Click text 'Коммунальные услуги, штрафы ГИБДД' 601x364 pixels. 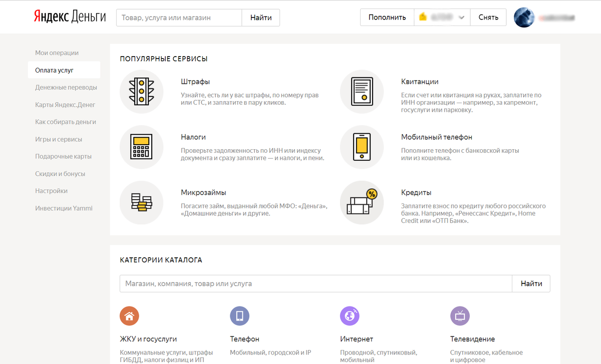[x=166, y=356]
